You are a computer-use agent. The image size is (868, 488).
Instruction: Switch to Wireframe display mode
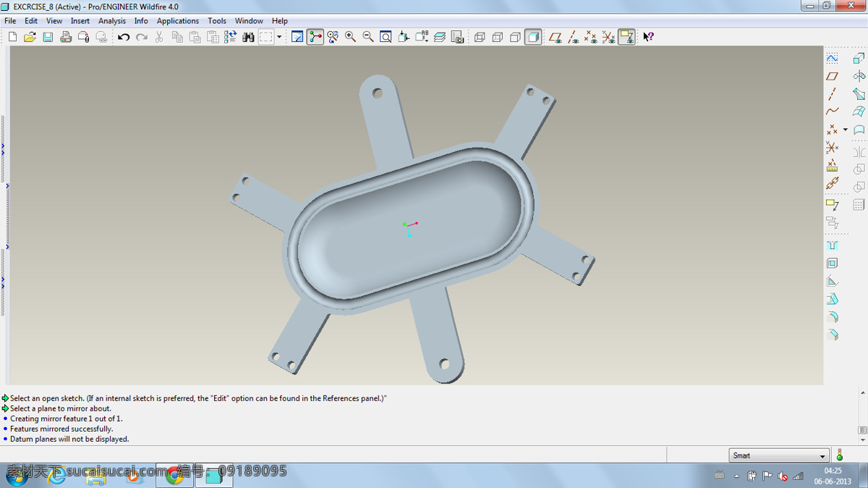point(480,37)
